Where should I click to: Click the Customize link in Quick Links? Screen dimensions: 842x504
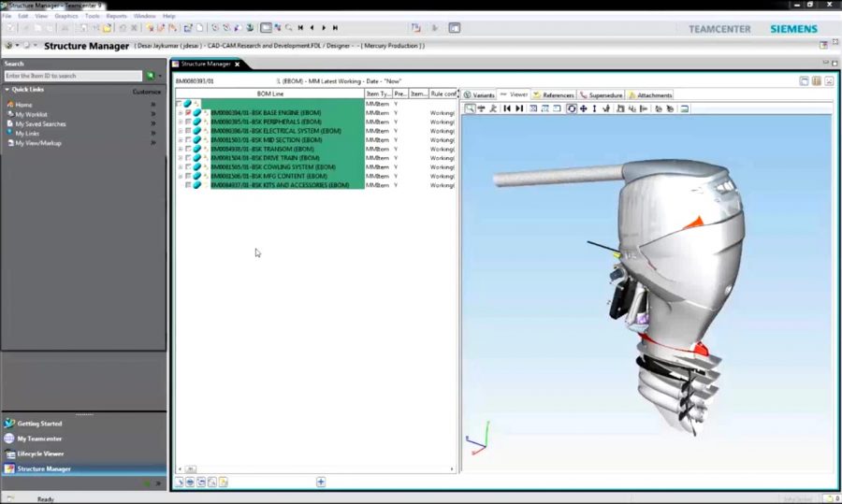pyautogui.click(x=147, y=92)
